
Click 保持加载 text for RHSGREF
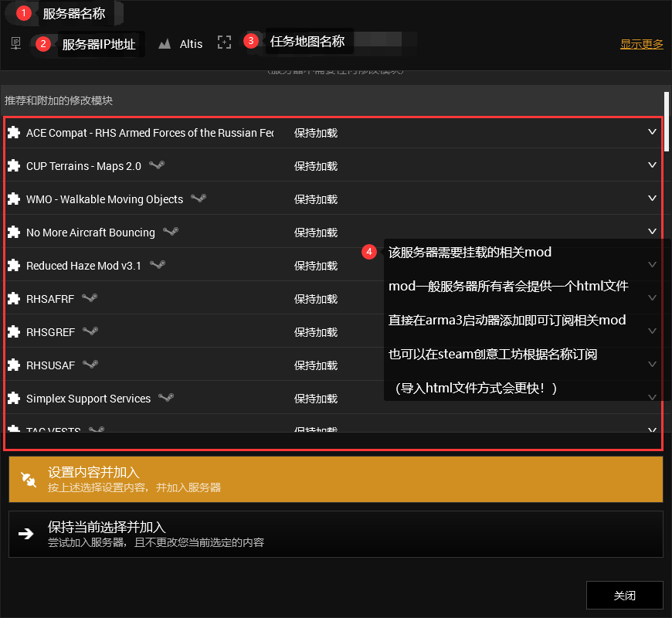click(316, 332)
